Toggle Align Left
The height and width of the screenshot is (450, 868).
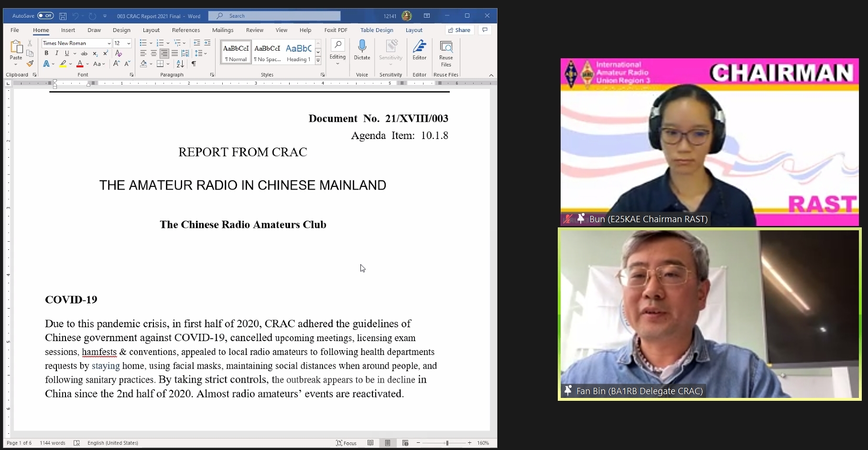(x=143, y=53)
